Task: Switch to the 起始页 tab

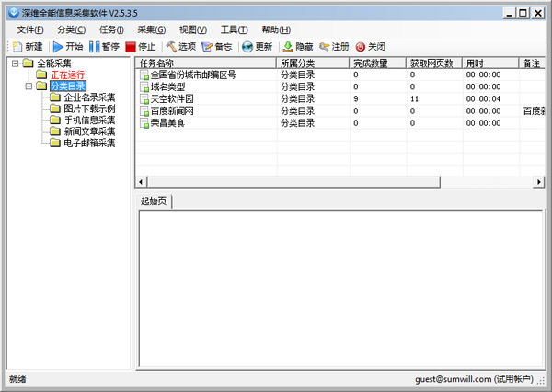Action: coord(154,202)
